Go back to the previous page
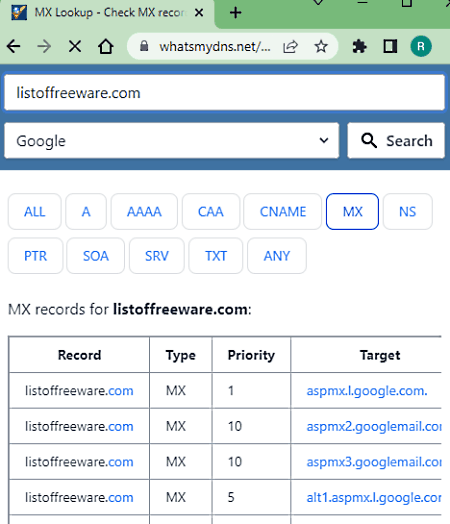This screenshot has height=524, width=450. (x=13, y=46)
